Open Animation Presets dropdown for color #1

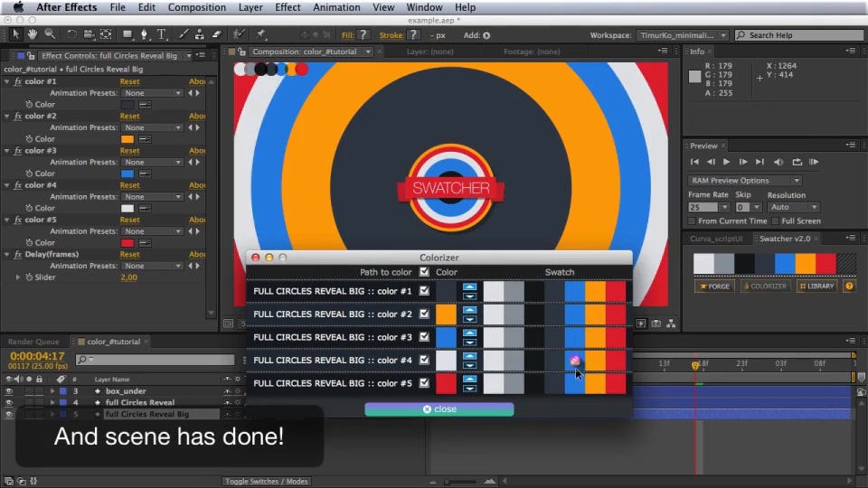pyautogui.click(x=152, y=93)
